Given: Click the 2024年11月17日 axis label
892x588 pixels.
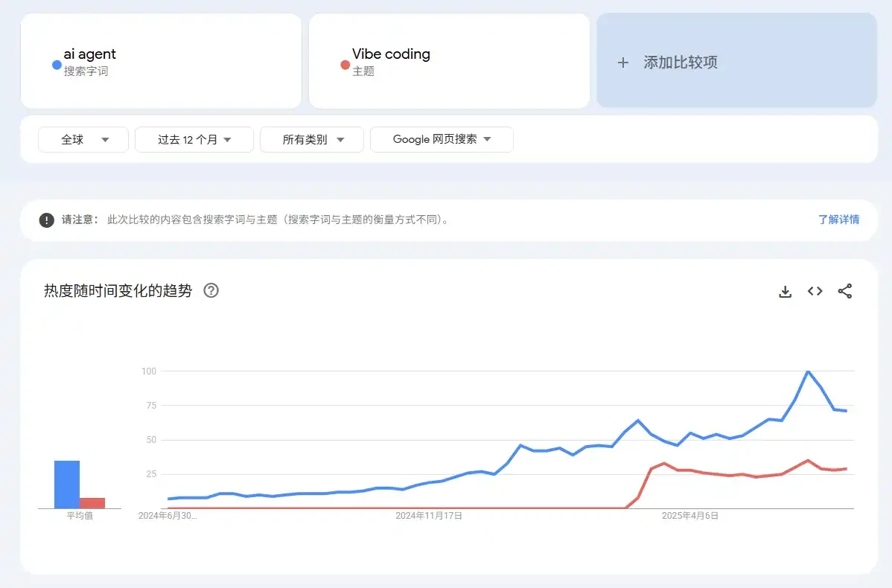Looking at the screenshot, I should tap(429, 515).
